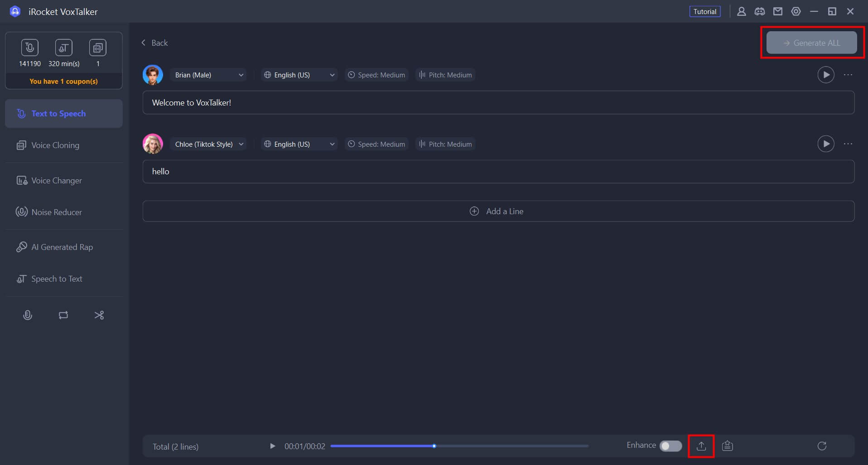Open the Discord community icon
868x465 pixels.
pyautogui.click(x=760, y=12)
